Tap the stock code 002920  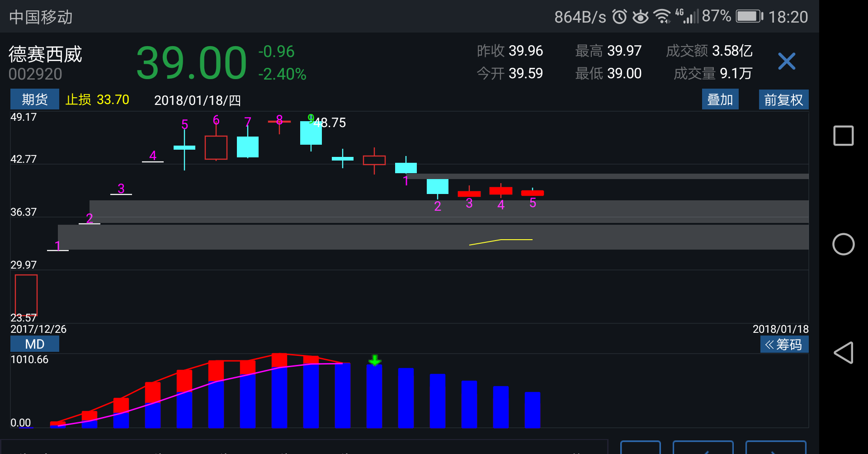tap(35, 74)
